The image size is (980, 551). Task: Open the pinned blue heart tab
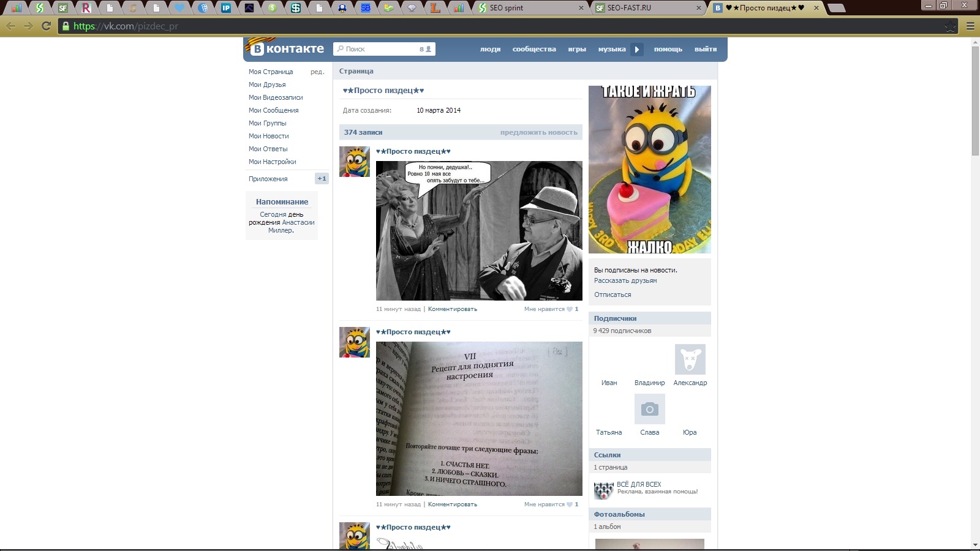coord(179,8)
